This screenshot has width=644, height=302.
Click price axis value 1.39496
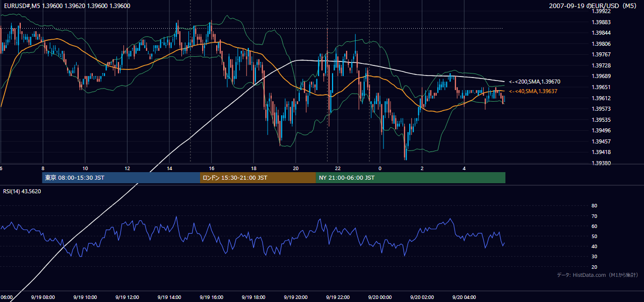pyautogui.click(x=600, y=130)
